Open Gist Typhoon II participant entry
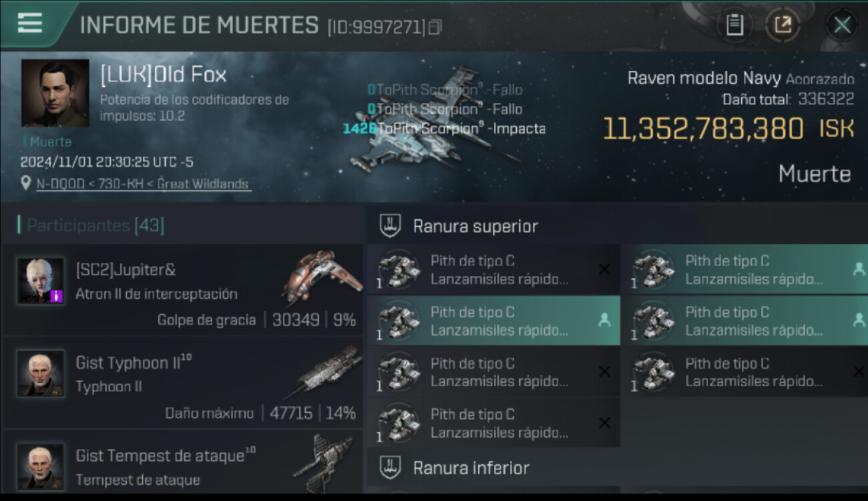Viewport: 868px width, 501px height. (183, 382)
